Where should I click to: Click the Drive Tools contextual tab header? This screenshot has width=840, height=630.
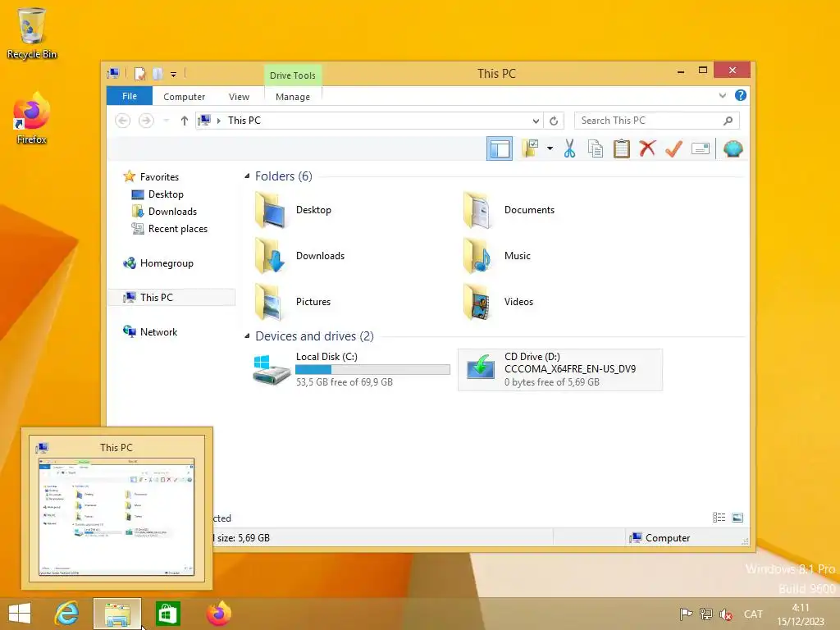293,75
